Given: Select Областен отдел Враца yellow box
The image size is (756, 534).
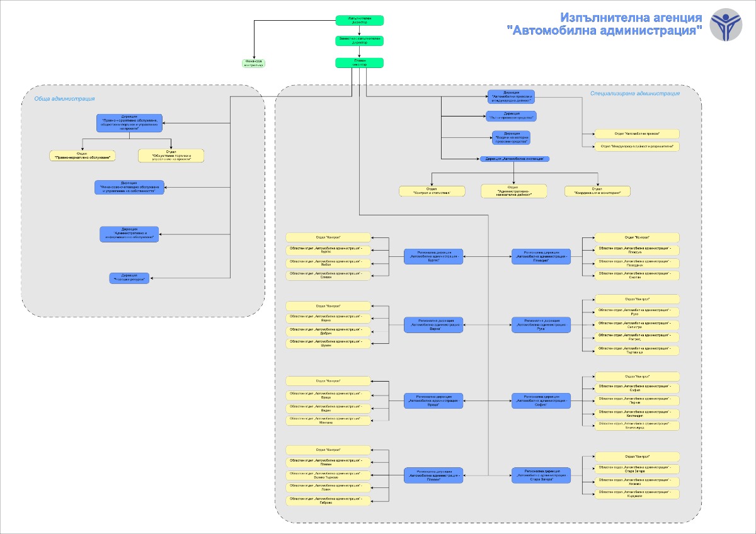Looking at the screenshot, I should [328, 395].
